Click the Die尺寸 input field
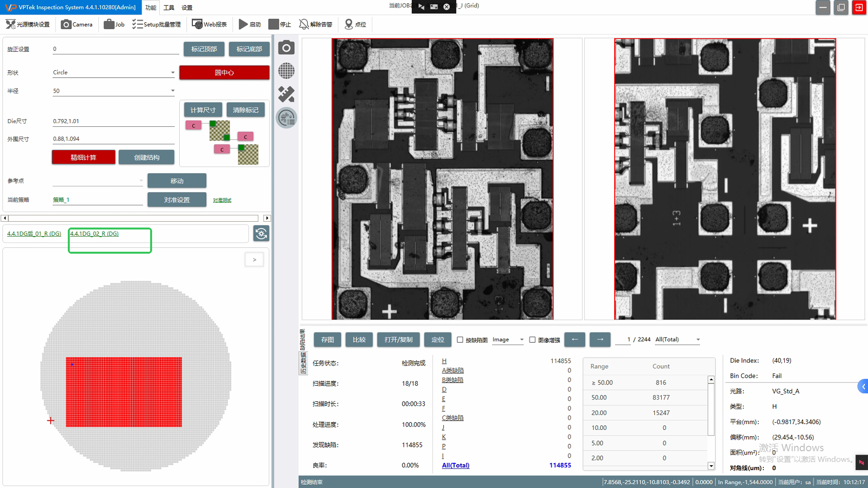868x488 pixels. pyautogui.click(x=113, y=121)
